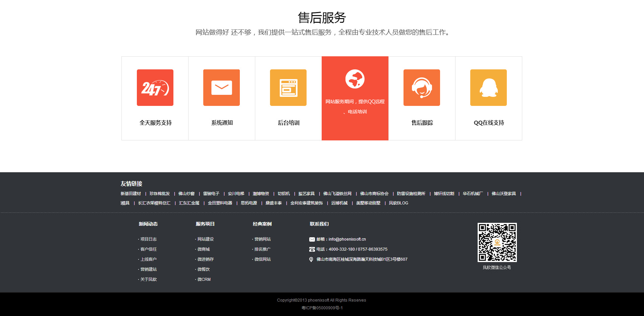Click the 关于凤软 footer link

148,279
